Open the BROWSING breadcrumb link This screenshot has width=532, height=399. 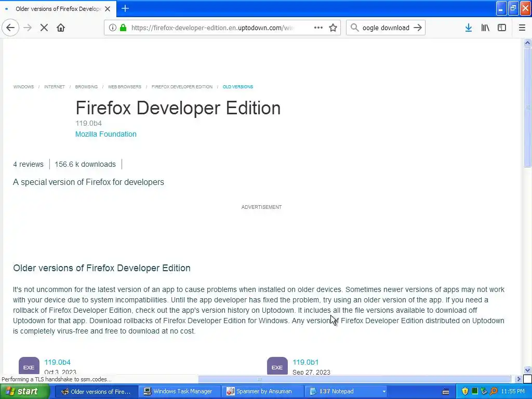86,87
